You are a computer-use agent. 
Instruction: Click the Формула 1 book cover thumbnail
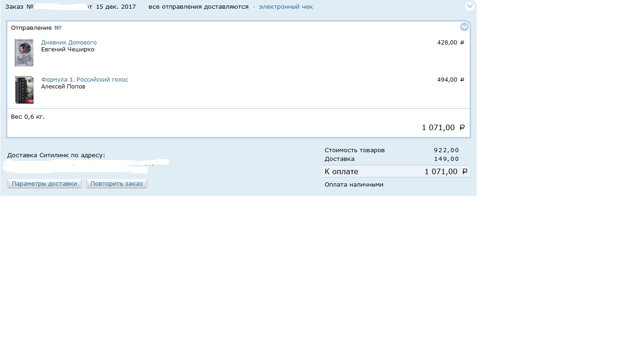point(24,90)
